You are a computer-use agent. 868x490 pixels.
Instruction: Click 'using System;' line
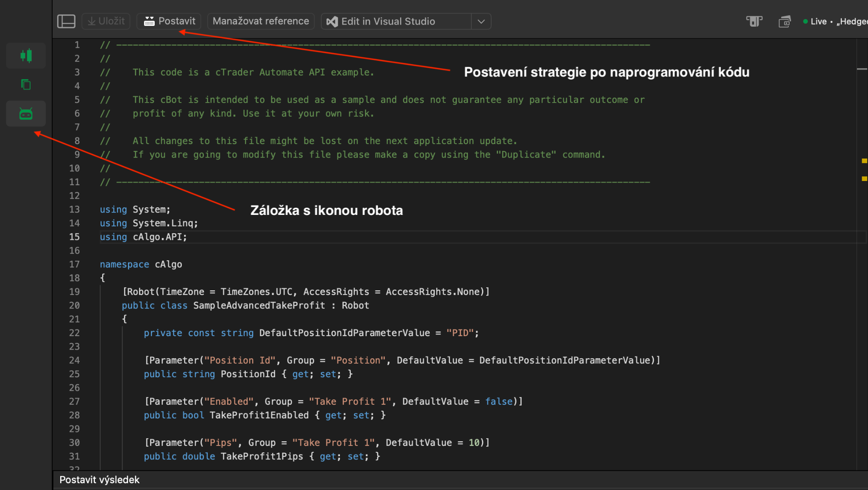point(135,209)
